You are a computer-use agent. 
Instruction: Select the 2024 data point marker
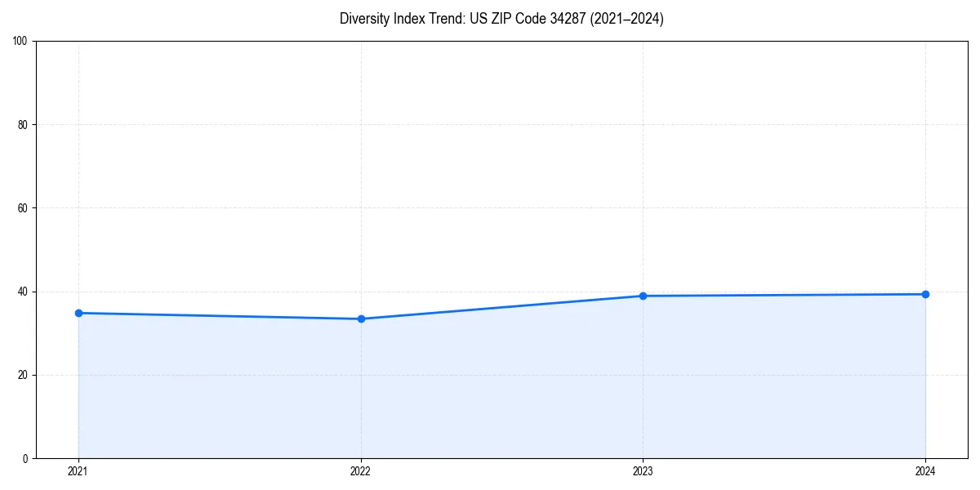click(x=925, y=292)
